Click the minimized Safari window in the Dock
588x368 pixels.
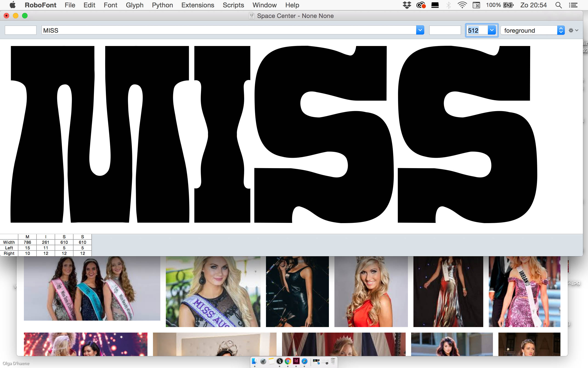[x=316, y=361]
